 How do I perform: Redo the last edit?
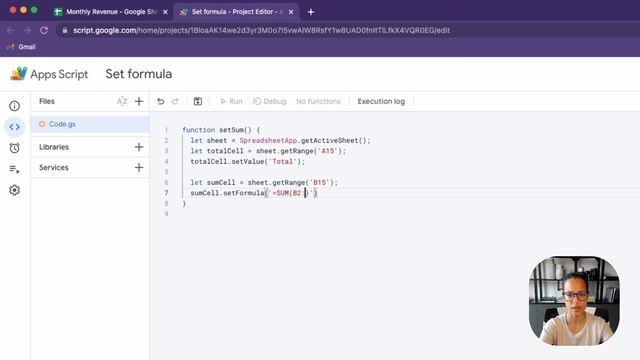coord(175,101)
